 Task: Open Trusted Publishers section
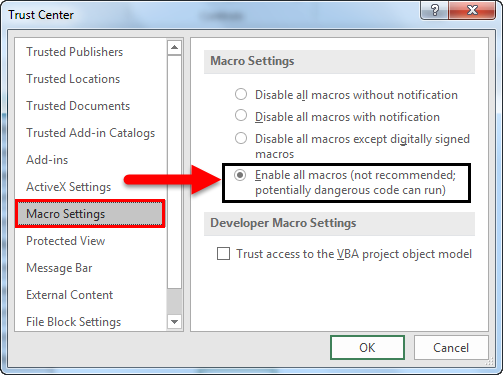[75, 52]
